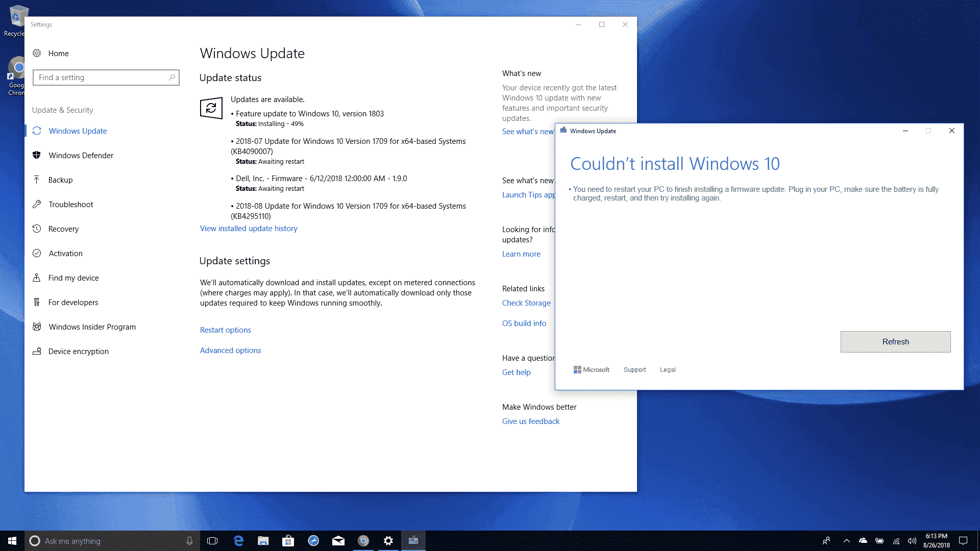Open the Troubleshoot page
Viewport: 980px width, 551px height.
(x=70, y=204)
